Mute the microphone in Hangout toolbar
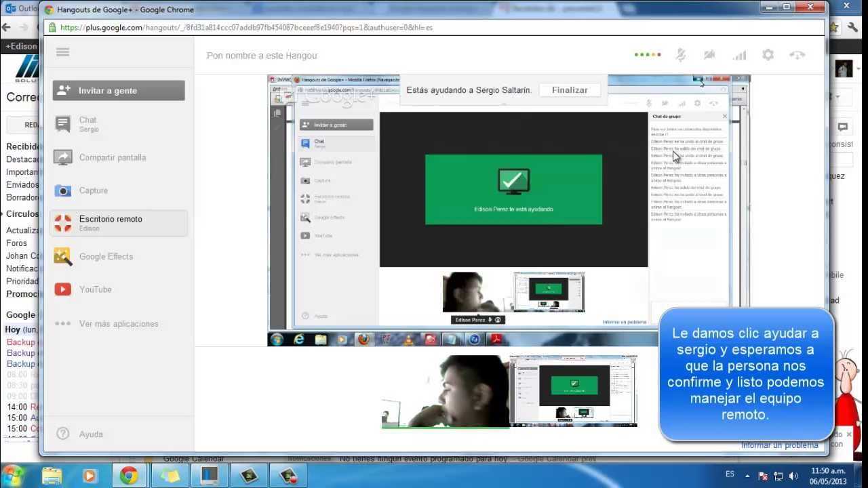This screenshot has width=868, height=488. pos(681,55)
